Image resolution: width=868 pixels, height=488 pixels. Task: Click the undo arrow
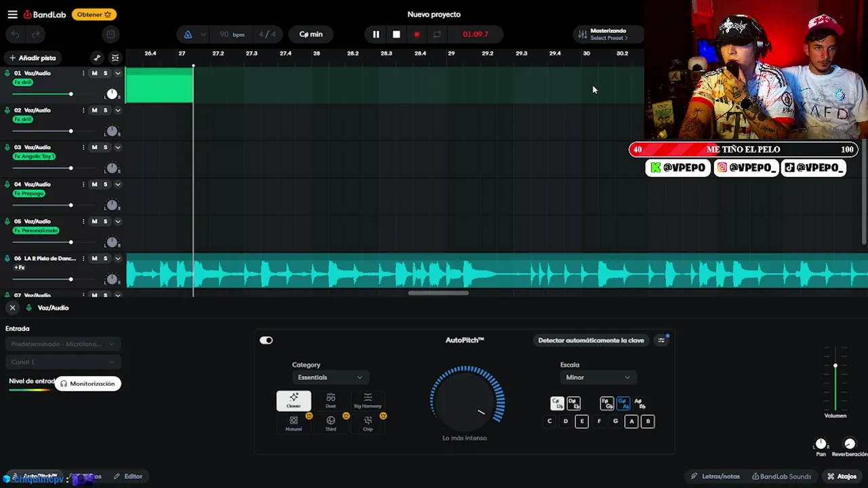[x=16, y=34]
